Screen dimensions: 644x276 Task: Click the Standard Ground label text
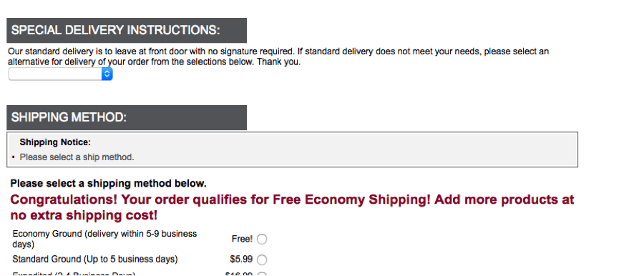(x=95, y=259)
